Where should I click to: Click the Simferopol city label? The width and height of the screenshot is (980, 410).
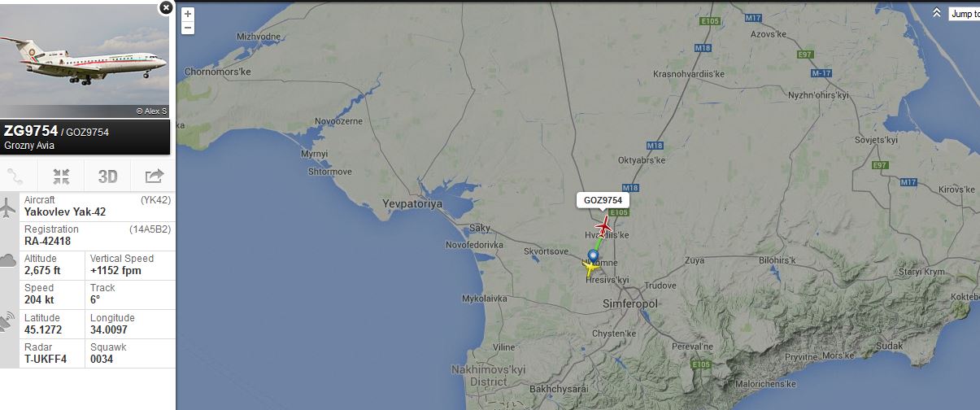pyautogui.click(x=630, y=303)
